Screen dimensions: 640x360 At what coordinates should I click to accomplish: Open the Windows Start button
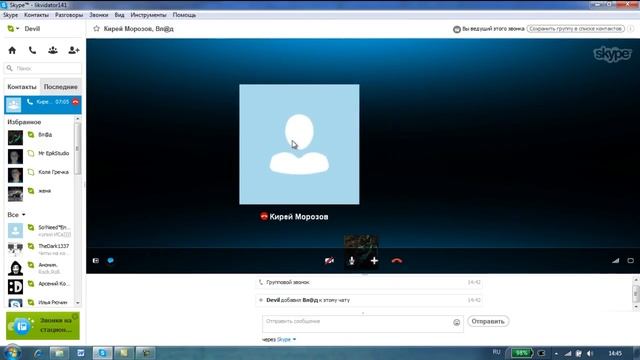coord(12,353)
